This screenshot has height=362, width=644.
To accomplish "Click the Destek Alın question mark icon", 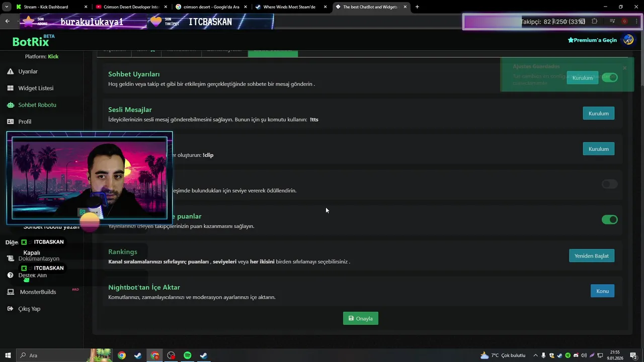I will click(x=10, y=276).
